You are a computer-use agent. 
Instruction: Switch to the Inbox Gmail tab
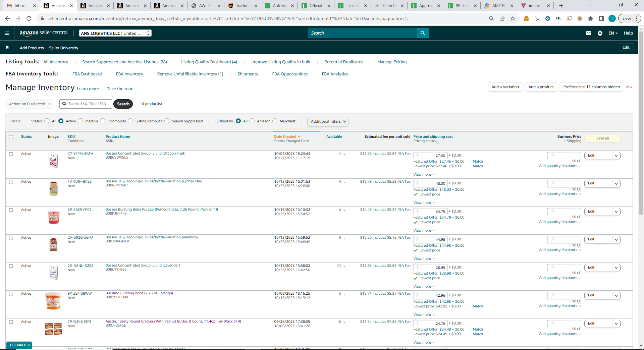(20, 6)
